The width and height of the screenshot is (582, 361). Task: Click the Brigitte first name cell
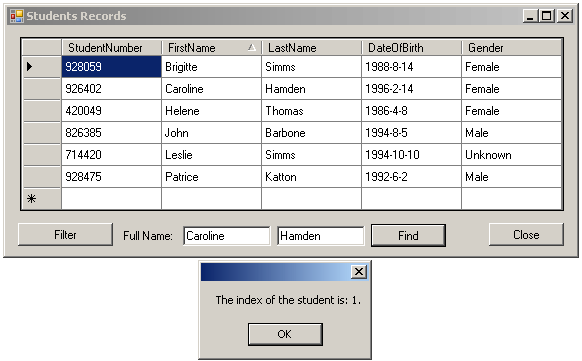click(x=212, y=67)
